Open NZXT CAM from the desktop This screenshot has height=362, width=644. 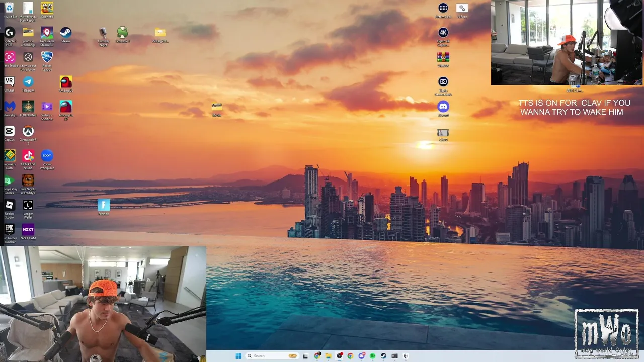point(28,232)
